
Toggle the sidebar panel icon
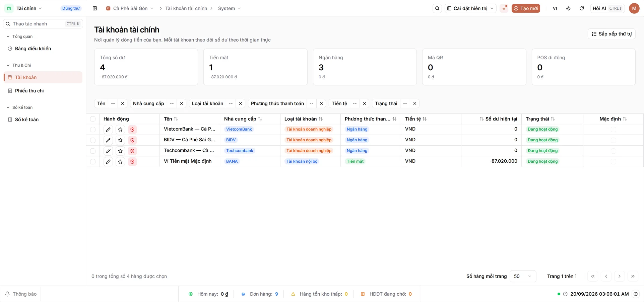click(x=95, y=8)
